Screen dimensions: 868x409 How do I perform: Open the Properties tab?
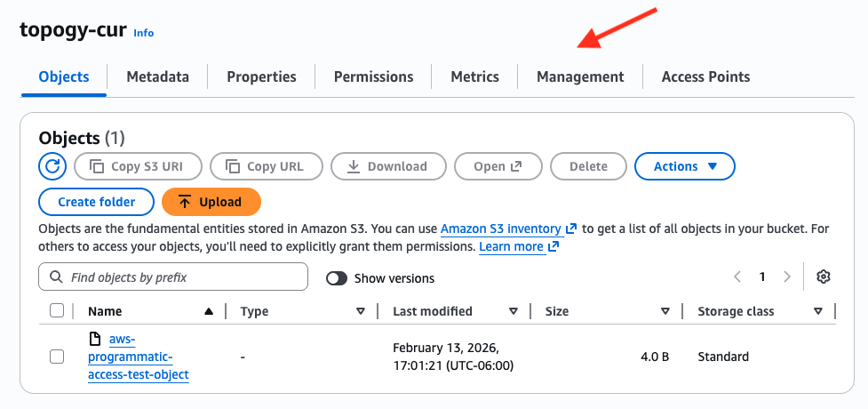click(261, 76)
